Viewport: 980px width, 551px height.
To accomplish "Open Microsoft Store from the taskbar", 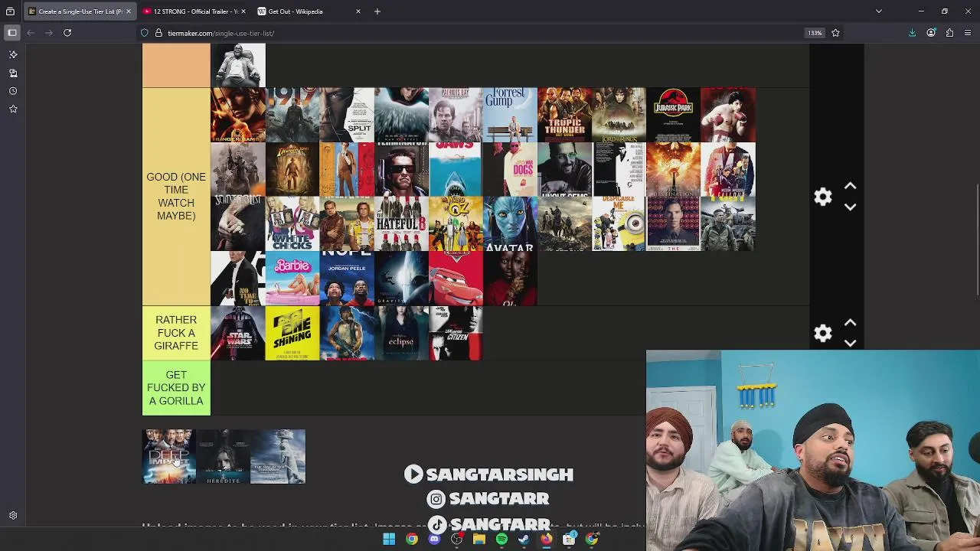I will (569, 540).
